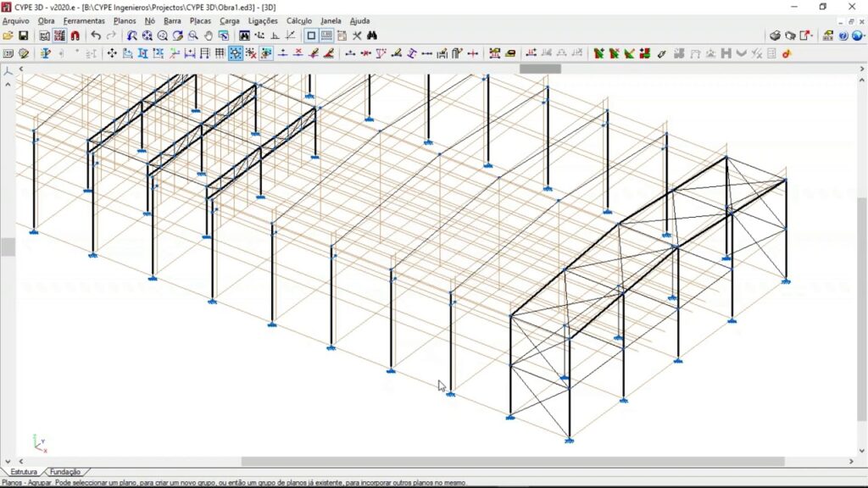Click the red magnet snap icon

pyautogui.click(x=75, y=36)
